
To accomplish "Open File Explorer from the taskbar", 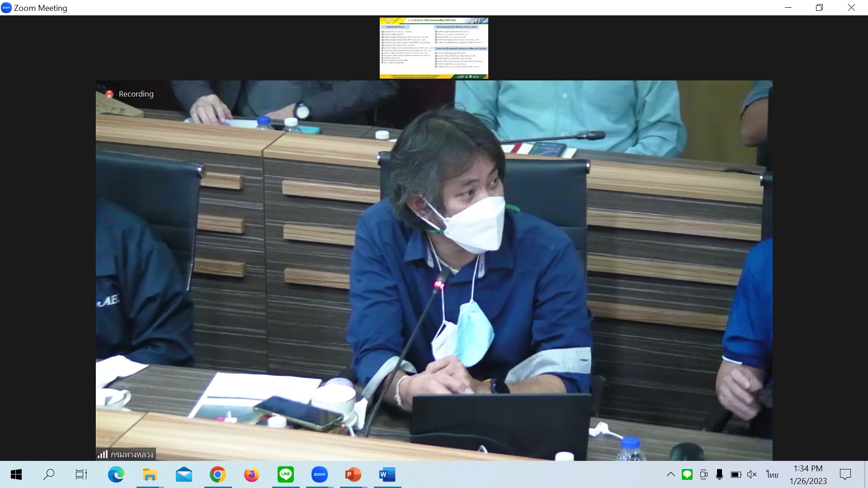I will [x=150, y=474].
